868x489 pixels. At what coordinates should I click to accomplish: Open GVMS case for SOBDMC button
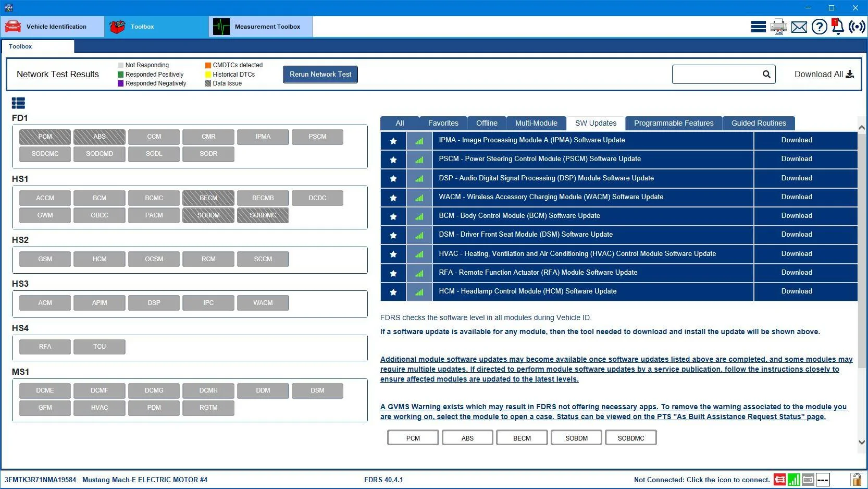pyautogui.click(x=631, y=438)
